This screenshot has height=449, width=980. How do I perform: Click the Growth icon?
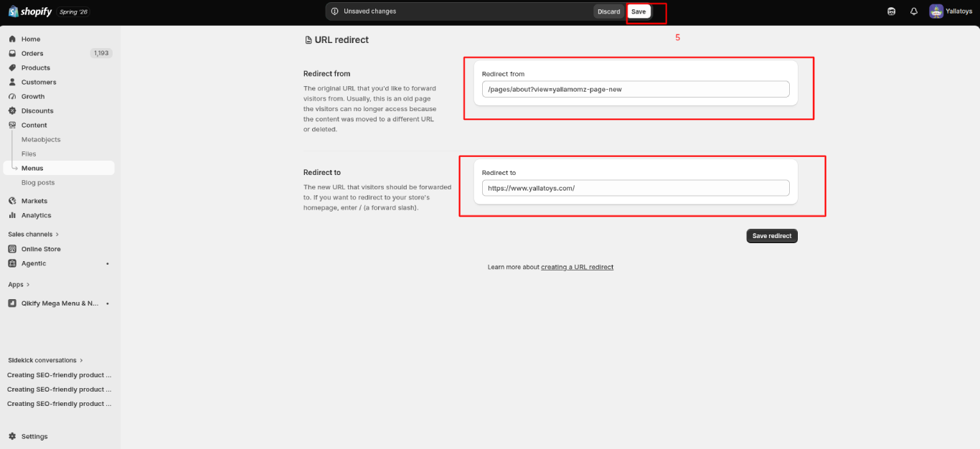pyautogui.click(x=12, y=96)
